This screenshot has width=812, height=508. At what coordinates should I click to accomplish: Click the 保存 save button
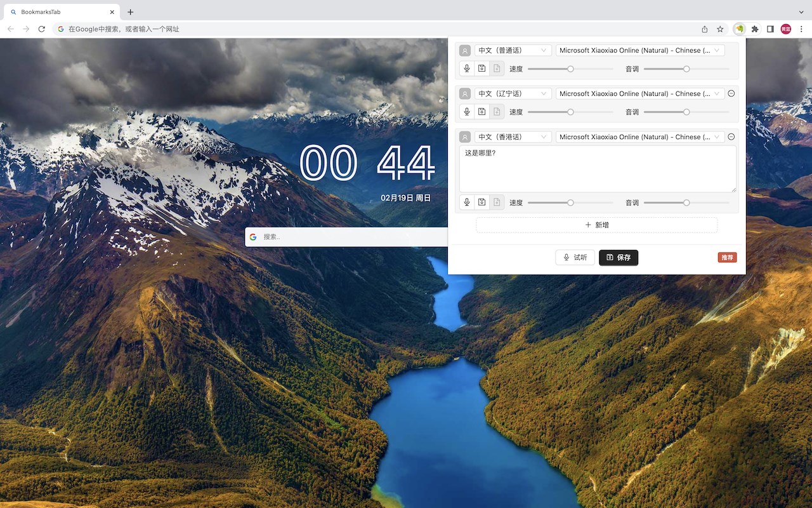[619, 257]
